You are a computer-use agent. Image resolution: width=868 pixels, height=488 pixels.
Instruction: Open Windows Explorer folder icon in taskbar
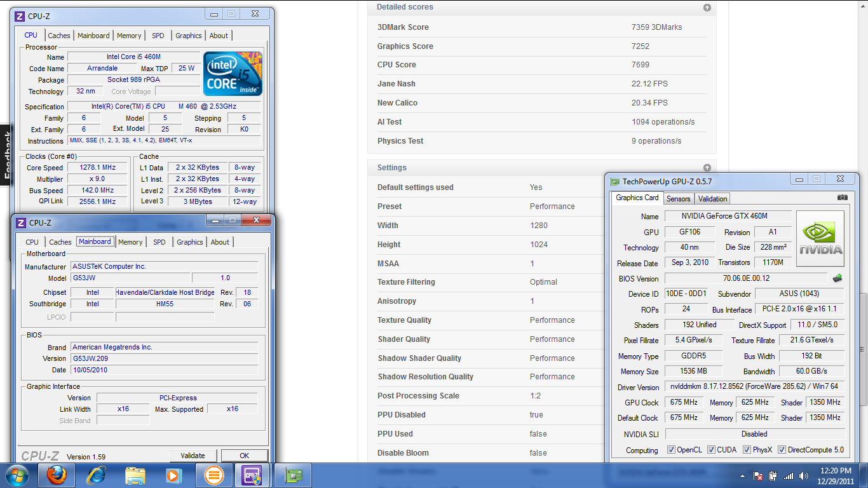(135, 475)
